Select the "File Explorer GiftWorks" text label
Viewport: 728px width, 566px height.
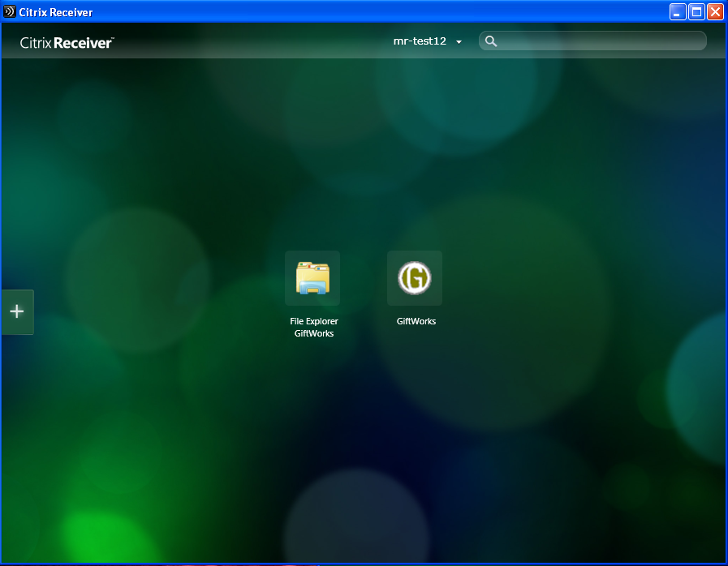[313, 327]
